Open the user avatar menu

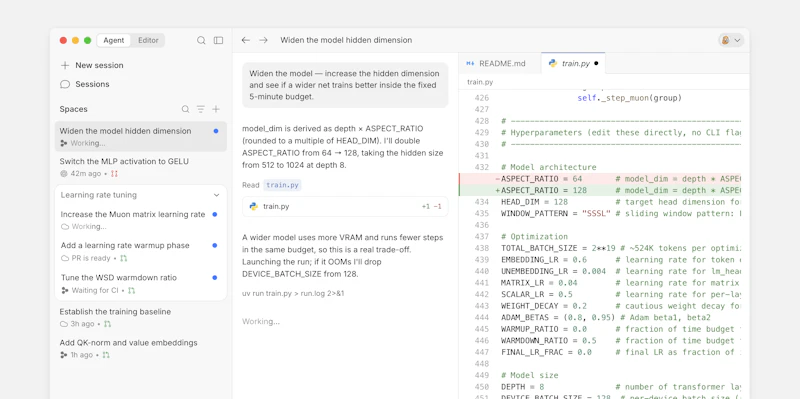point(731,40)
